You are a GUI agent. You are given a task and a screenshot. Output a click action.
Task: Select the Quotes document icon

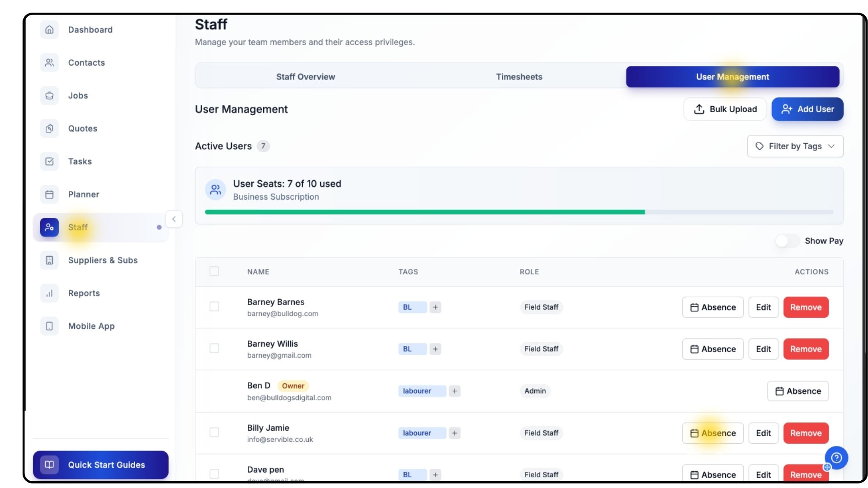coord(49,129)
